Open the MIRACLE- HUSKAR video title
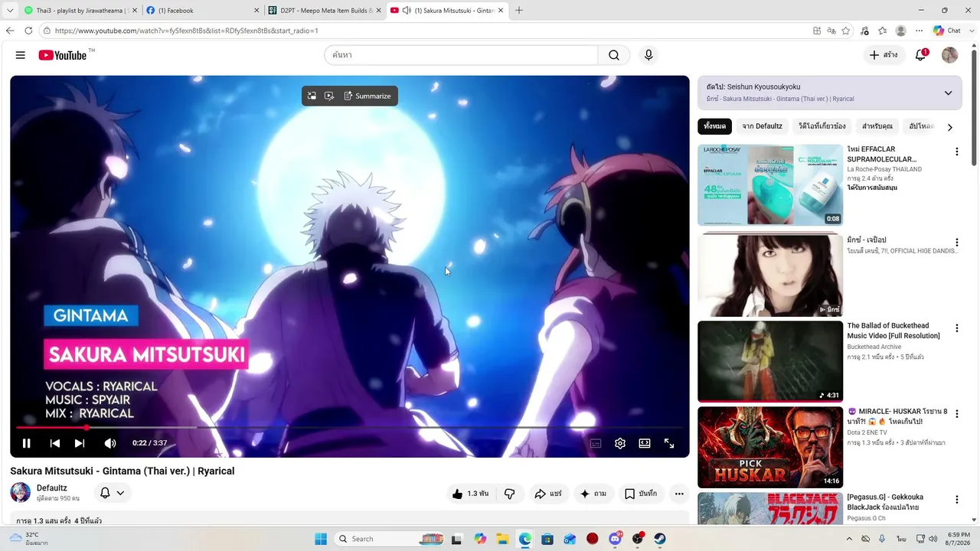 897,416
